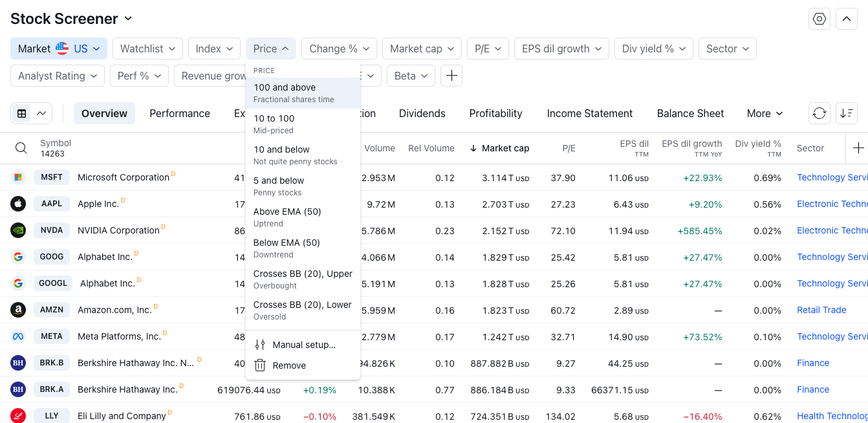Open Health Technology sector link for Eli Lilly
The height and width of the screenshot is (423, 868).
[x=832, y=416]
